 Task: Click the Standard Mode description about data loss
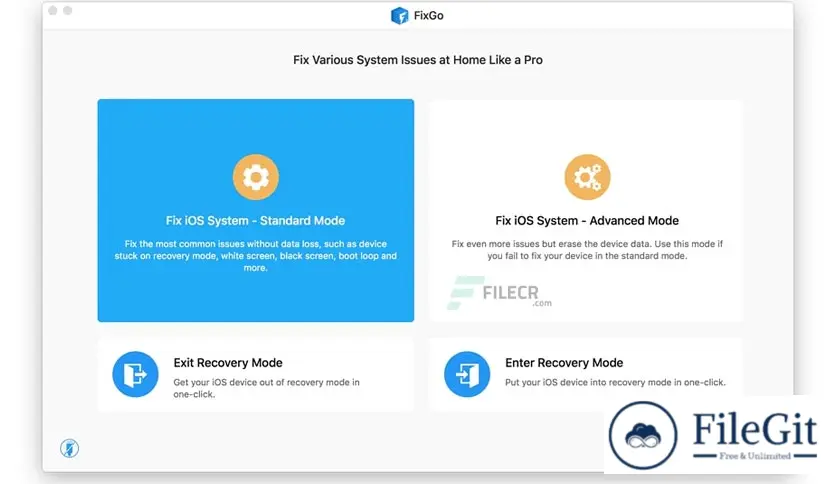coord(255,256)
